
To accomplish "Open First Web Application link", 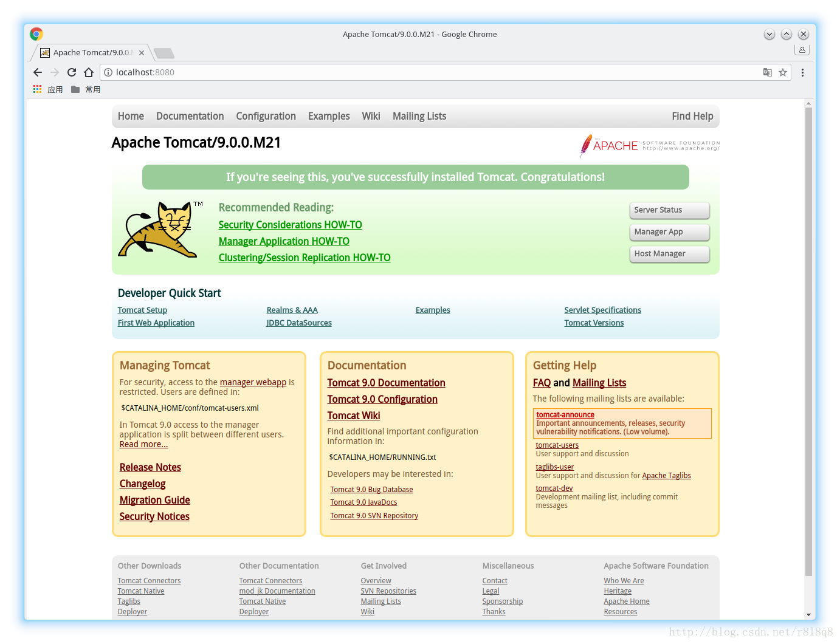I will click(x=156, y=323).
